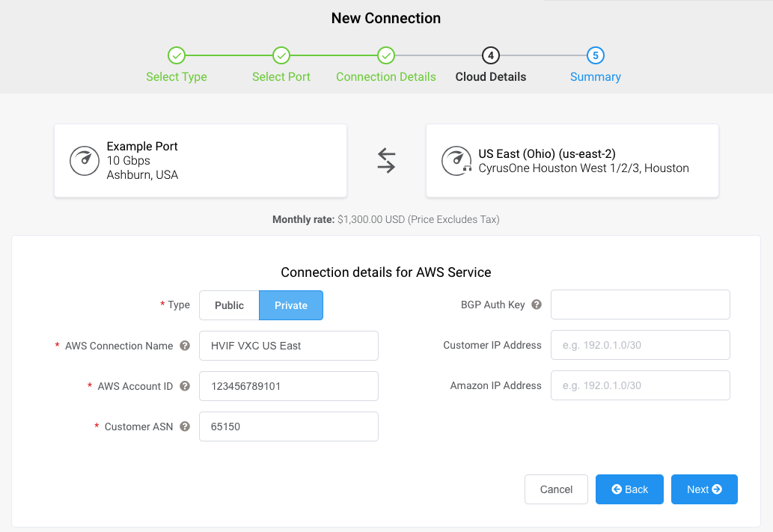The image size is (773, 532).
Task: Open help for Customer ASN
Action: [185, 426]
